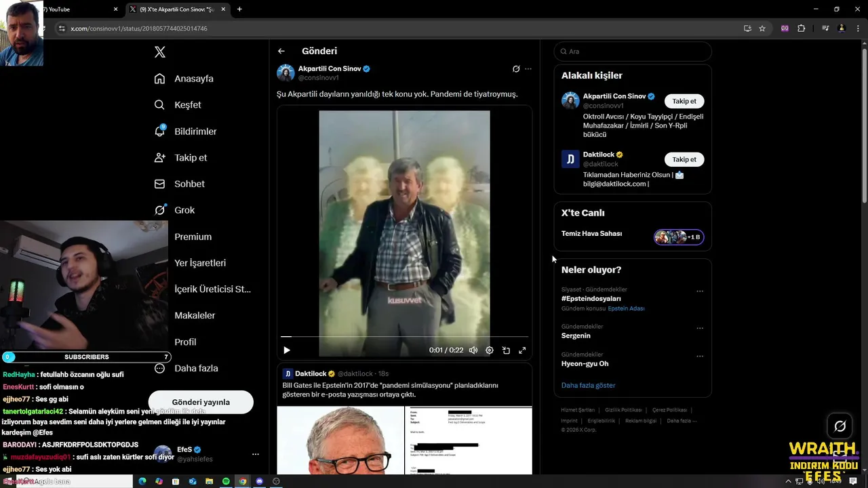The width and height of the screenshot is (868, 488).
Task: Click the back arrow next to Gönderi
Action: click(x=281, y=51)
